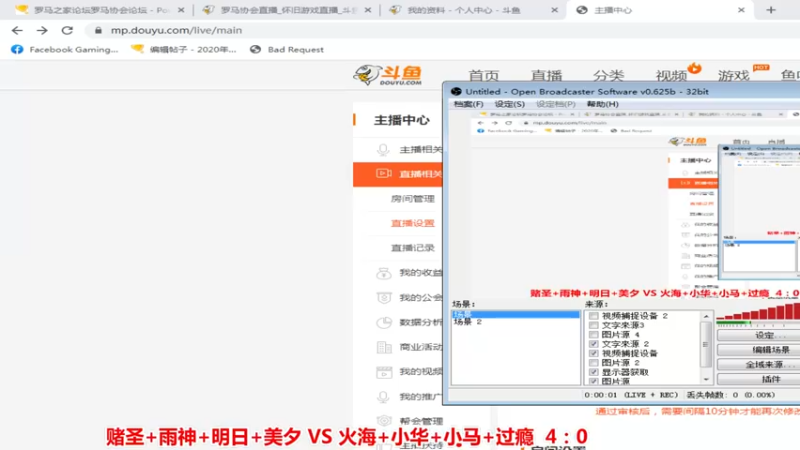This screenshot has width=800, height=450.
Task: Open 直播记录 in the sidebar
Action: tap(412, 247)
